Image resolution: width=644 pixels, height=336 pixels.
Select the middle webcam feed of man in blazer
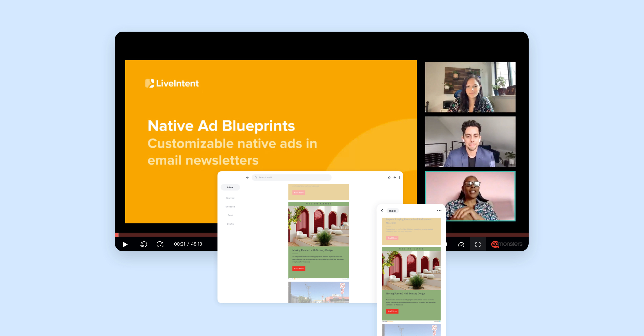click(x=470, y=142)
